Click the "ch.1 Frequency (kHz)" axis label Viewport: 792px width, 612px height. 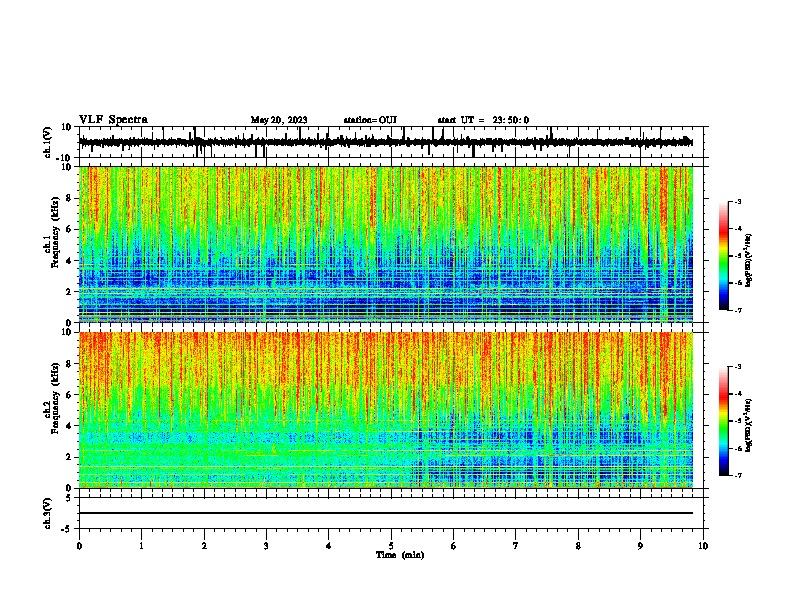point(51,233)
